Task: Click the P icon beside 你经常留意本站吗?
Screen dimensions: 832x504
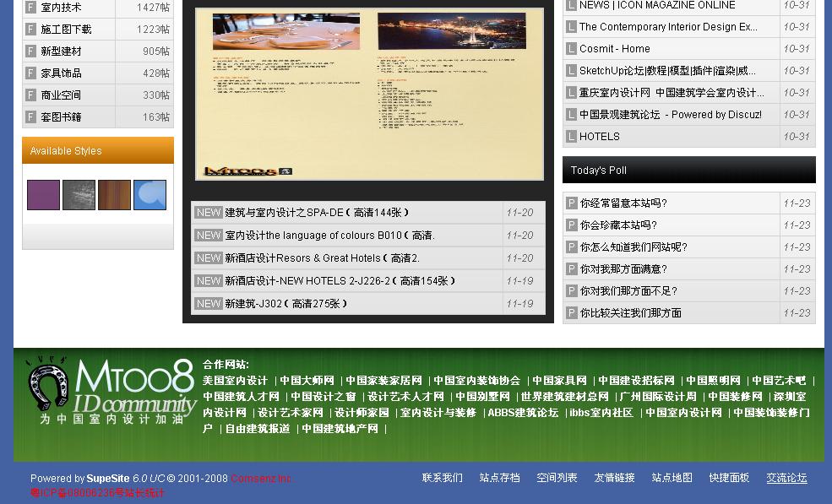Action: [572, 203]
